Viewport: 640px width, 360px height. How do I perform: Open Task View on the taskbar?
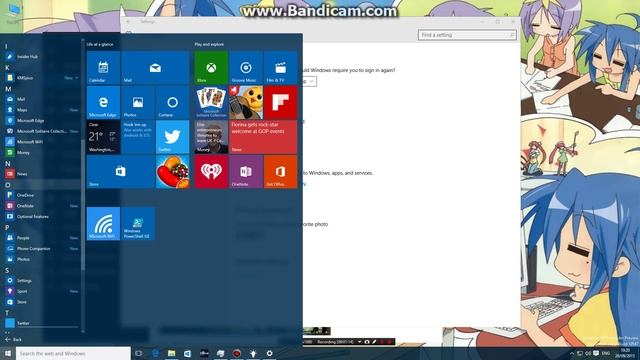[139, 353]
